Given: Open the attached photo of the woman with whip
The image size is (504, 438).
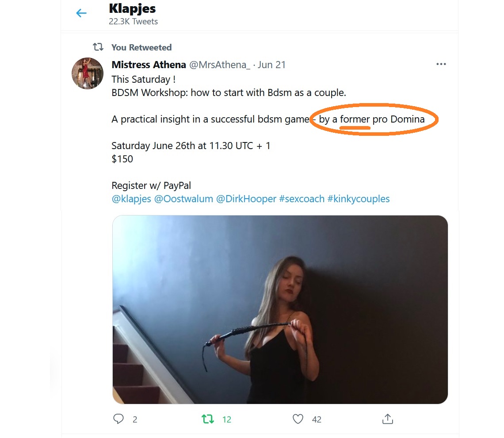Looking at the screenshot, I should pos(280,309).
